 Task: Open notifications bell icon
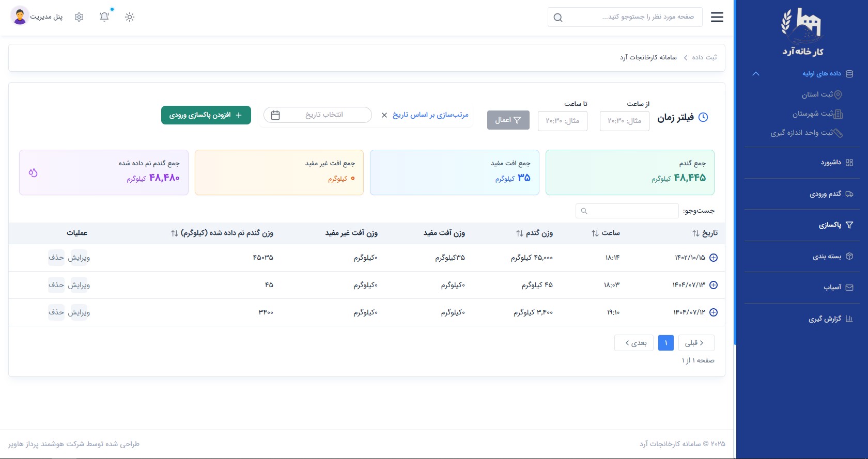click(x=104, y=17)
